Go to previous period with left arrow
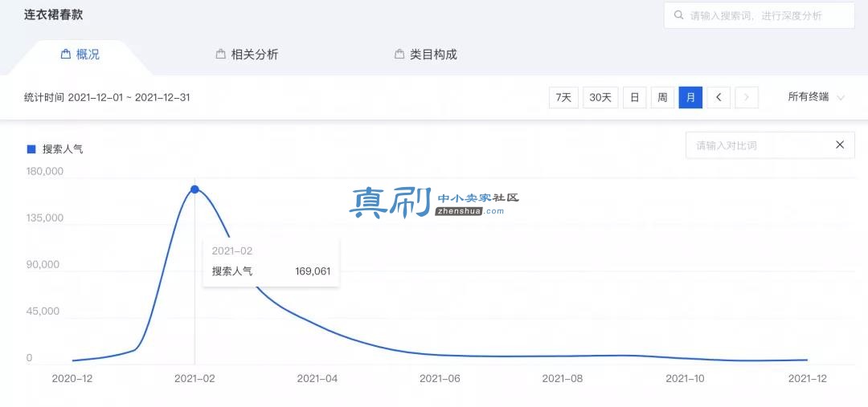 coord(719,97)
